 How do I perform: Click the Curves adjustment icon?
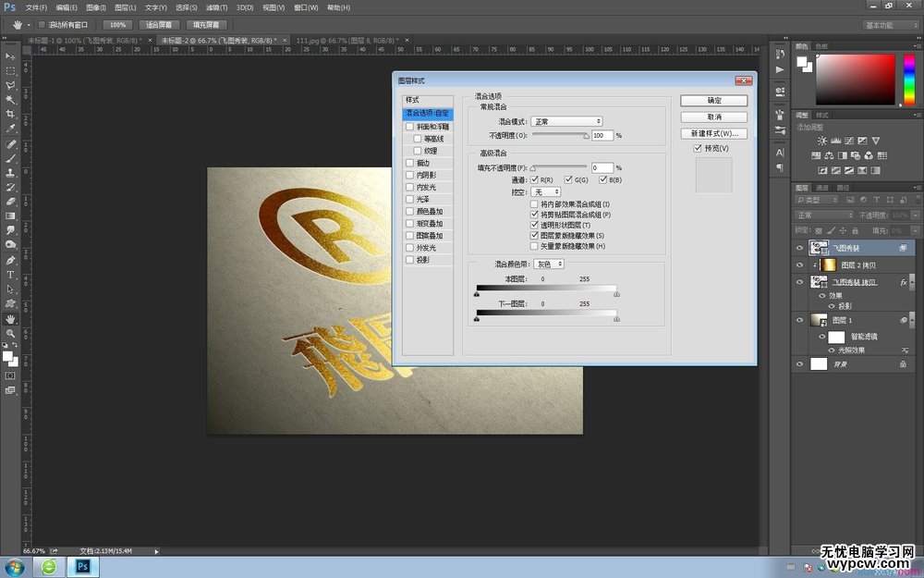[x=849, y=141]
